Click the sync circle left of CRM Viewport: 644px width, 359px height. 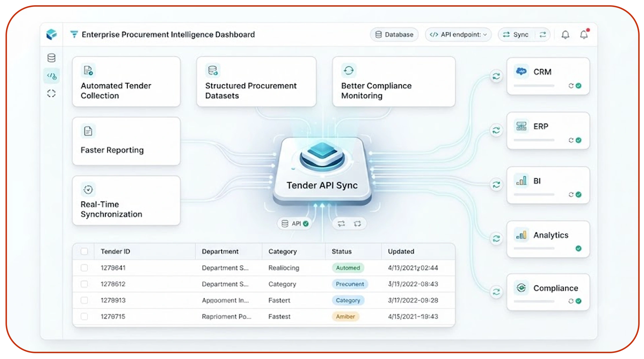496,76
